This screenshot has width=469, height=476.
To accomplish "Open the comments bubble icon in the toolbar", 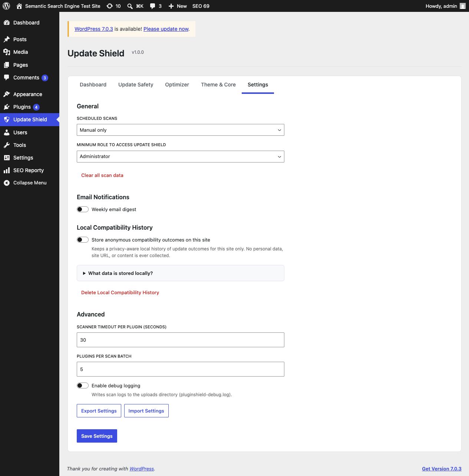I will [152, 6].
